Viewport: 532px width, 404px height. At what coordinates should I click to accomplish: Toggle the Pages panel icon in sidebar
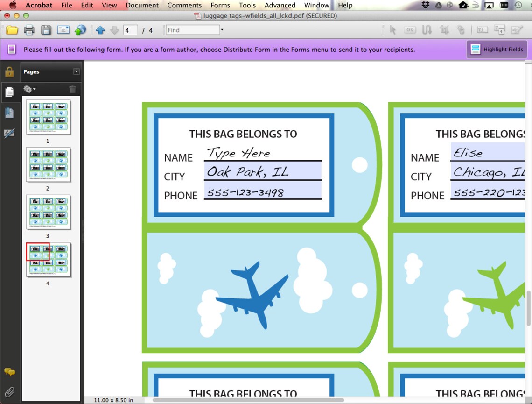[x=9, y=92]
